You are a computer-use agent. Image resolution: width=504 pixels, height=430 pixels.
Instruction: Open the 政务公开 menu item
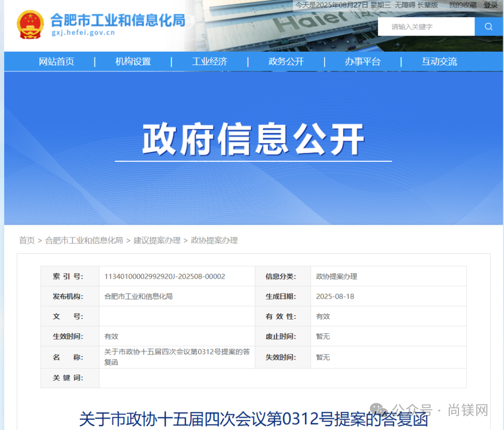pyautogui.click(x=286, y=61)
